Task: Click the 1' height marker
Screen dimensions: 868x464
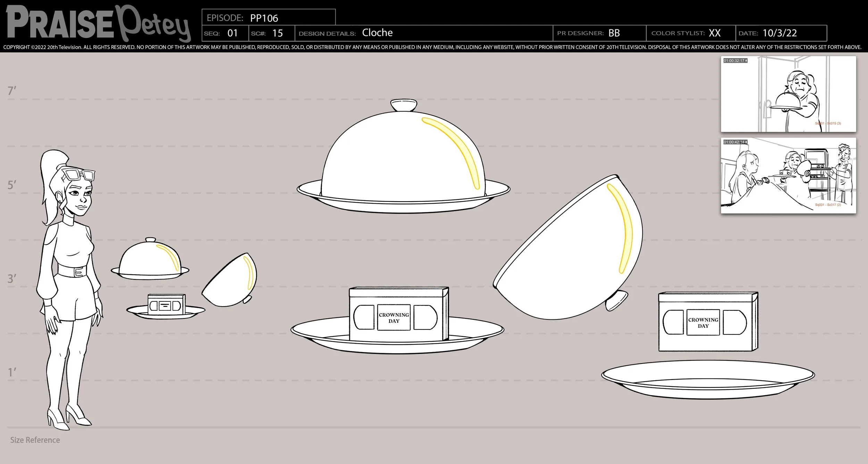Action: coord(12,372)
